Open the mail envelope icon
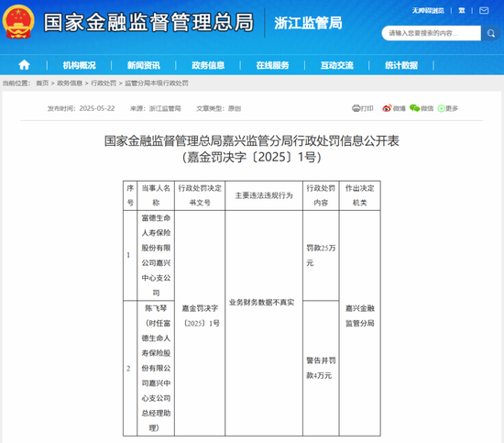This screenshot has height=443, width=504. pos(484,11)
